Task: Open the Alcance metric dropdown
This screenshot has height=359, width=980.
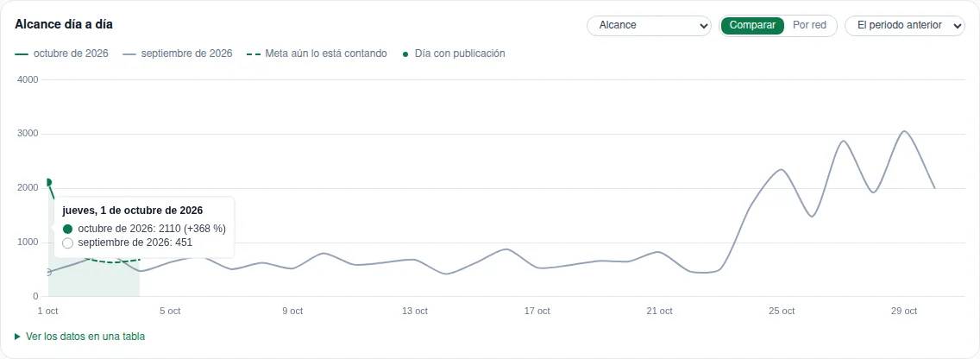Action: (649, 26)
